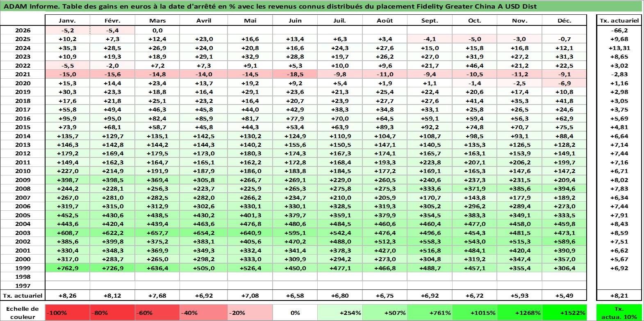This screenshot has width=644, height=321.
Task: Click the -6,9 cell for December 2020
Action: coord(564,83)
